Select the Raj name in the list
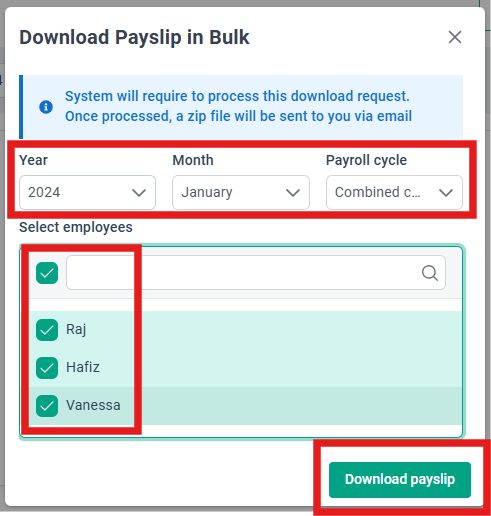 pos(76,330)
